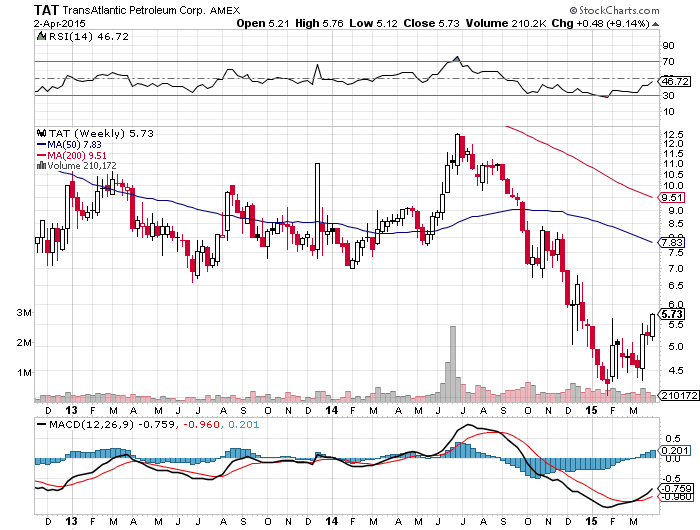Click the StockCharts.com watermark link
Image resolution: width=700 pixels, height=530 pixels.
point(614,10)
